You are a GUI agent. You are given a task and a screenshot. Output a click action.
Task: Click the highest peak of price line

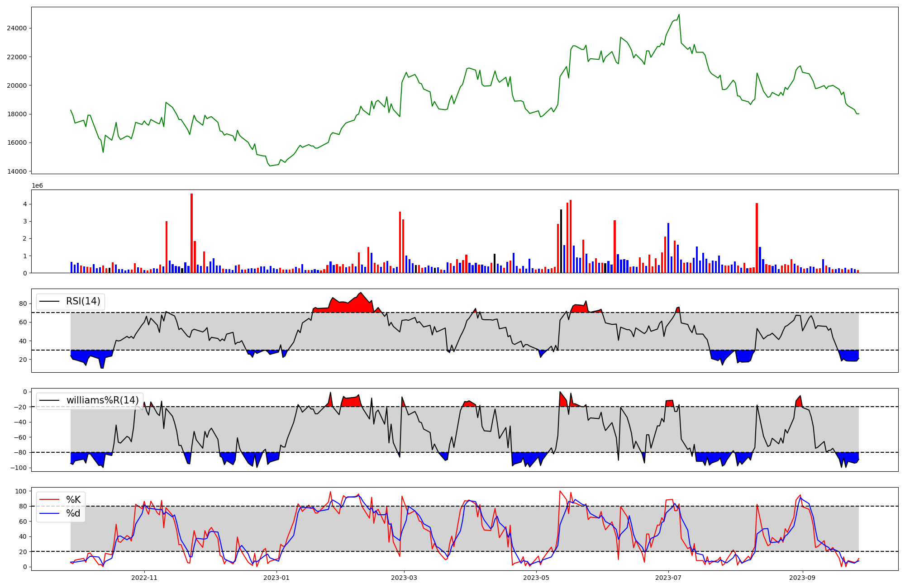click(x=679, y=15)
